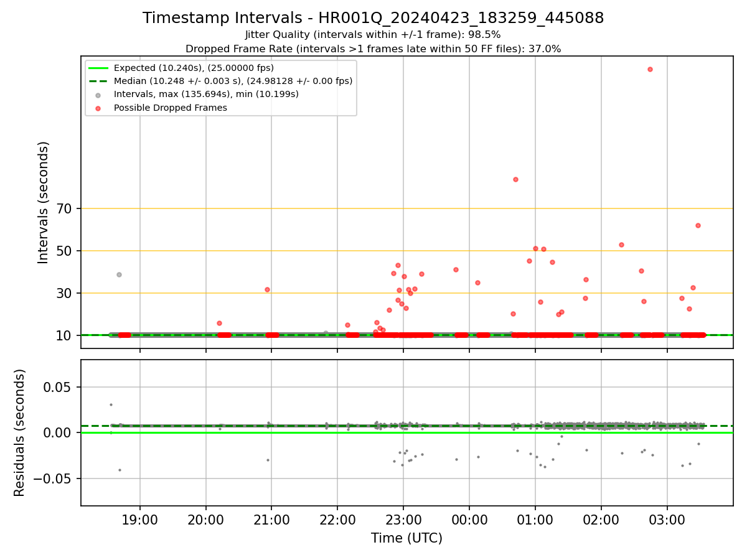Click the 'Intervals (seconds)' y-axis label

pos(44,202)
